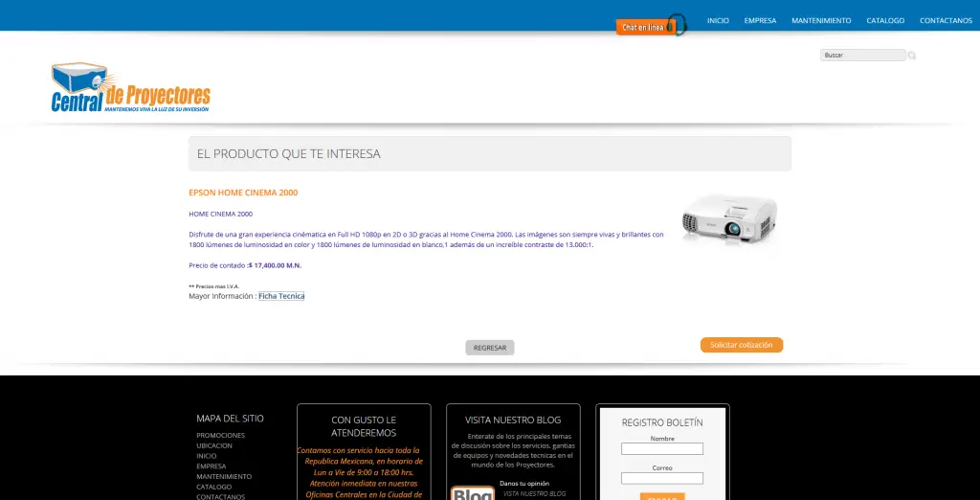Click the VISITA NUESTRO BLOG heading

pyautogui.click(x=513, y=420)
